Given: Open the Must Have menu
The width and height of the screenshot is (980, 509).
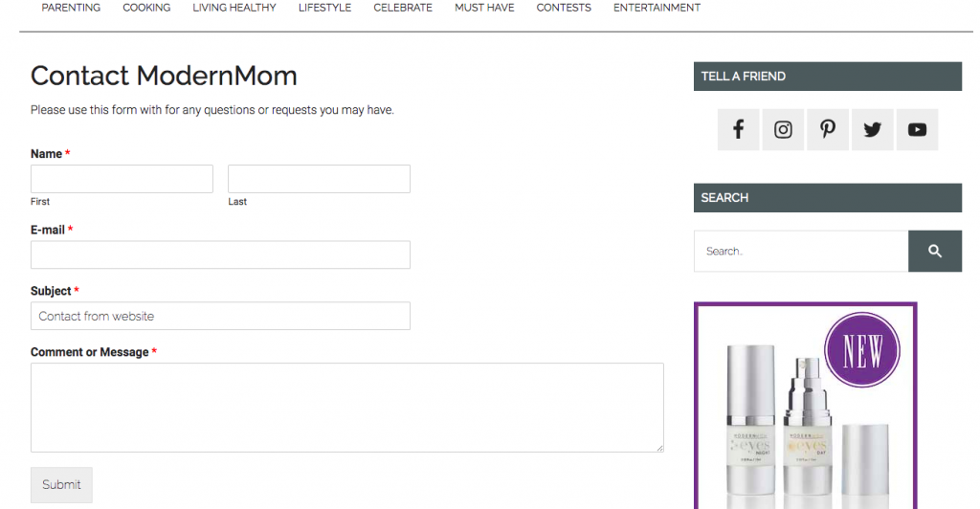Looking at the screenshot, I should click(x=484, y=8).
